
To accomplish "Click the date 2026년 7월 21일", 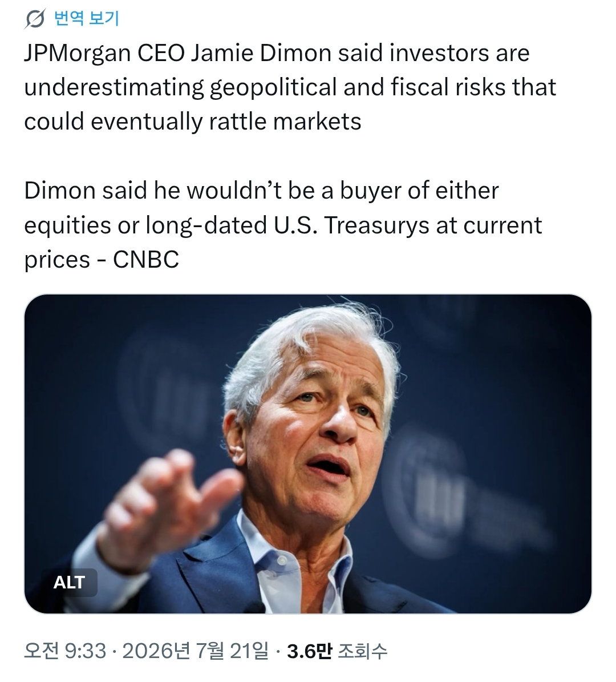I will tap(195, 651).
